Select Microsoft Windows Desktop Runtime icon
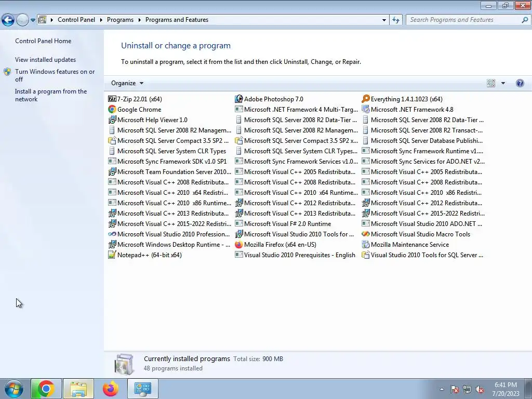The height and width of the screenshot is (399, 532). click(x=112, y=245)
